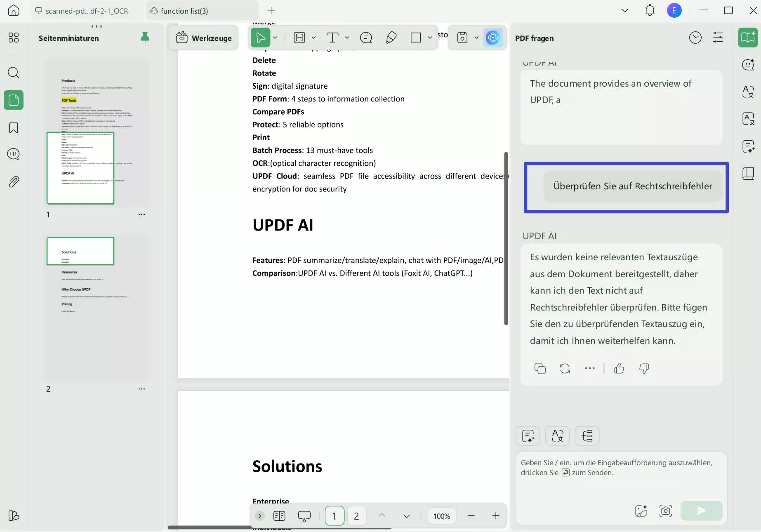Switch to the scanned-pd...df-2-1_OCR tab
The width and height of the screenshot is (761, 532).
[87, 11]
